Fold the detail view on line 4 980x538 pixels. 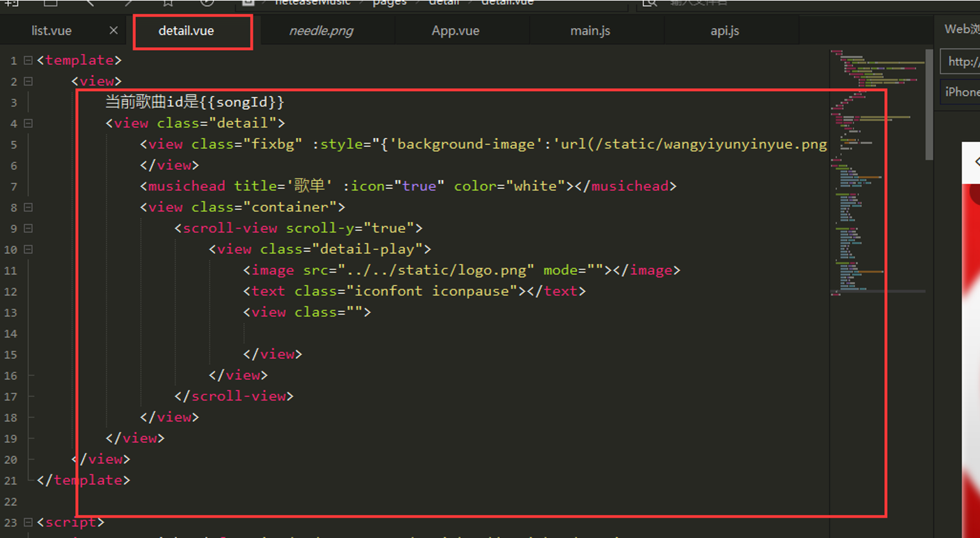point(28,124)
